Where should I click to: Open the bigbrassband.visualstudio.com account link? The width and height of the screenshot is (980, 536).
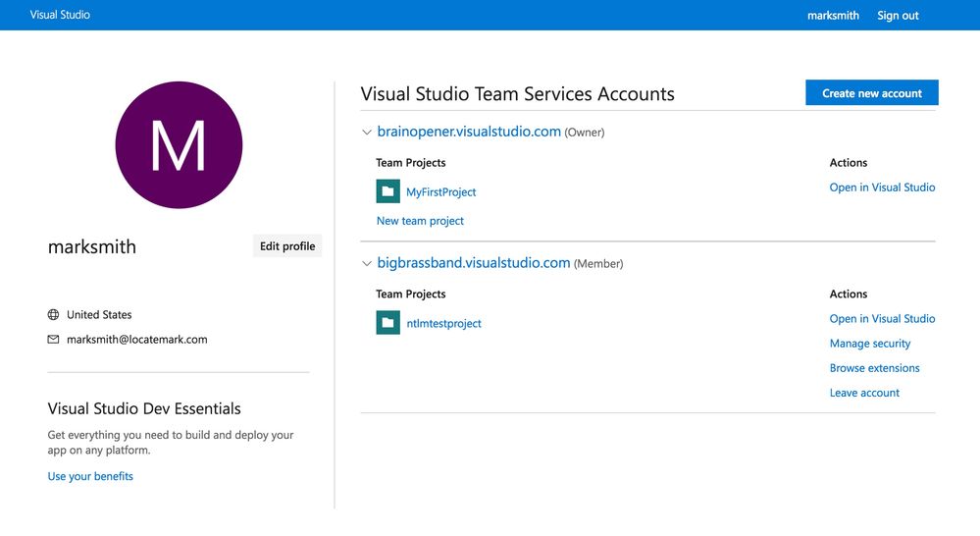coord(473,263)
